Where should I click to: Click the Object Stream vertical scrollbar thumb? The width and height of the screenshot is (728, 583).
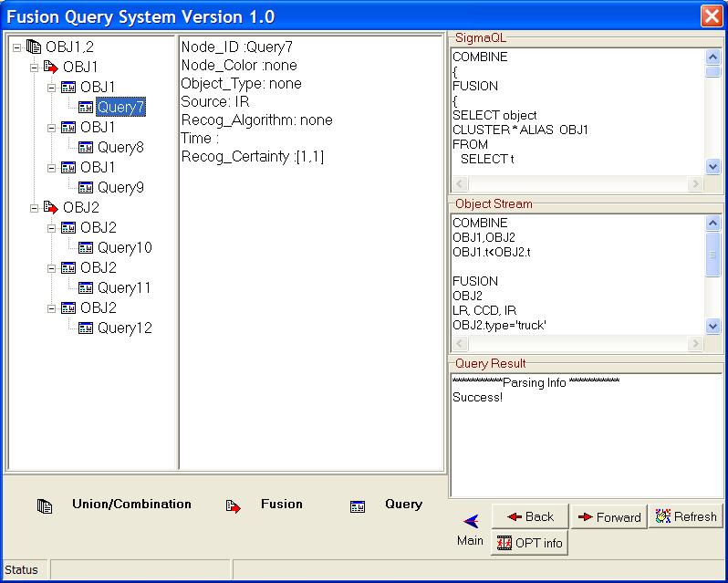[712, 255]
